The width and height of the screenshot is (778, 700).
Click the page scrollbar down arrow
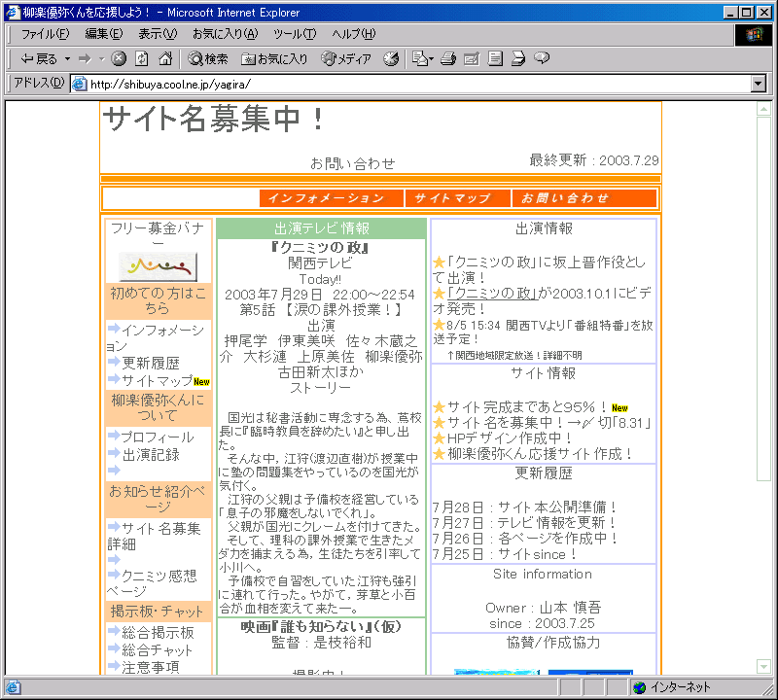point(763,666)
